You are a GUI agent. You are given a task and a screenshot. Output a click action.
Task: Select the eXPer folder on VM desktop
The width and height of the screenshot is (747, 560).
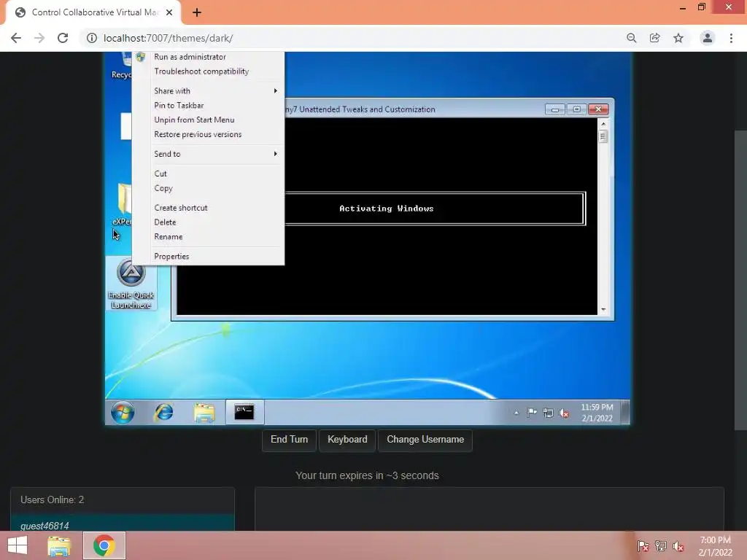click(x=123, y=205)
